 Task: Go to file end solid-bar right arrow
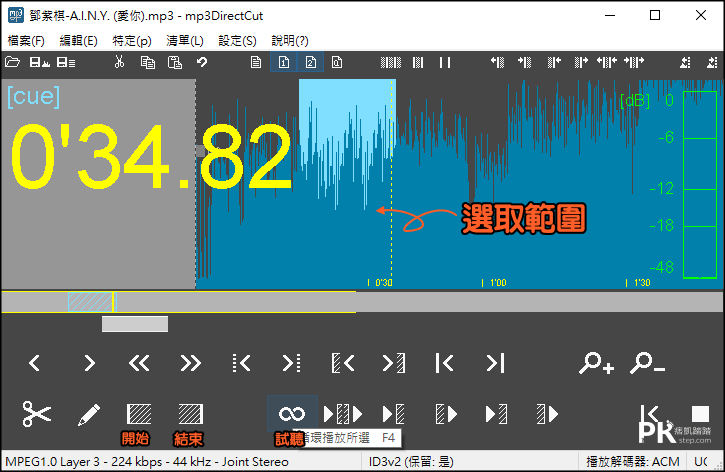click(x=495, y=363)
